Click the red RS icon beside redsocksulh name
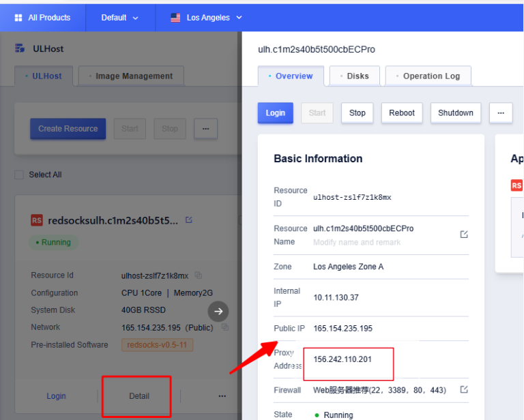Viewport: 524px width, 420px height. pos(37,220)
